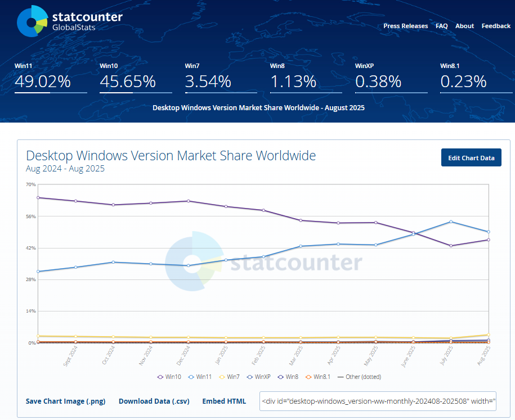Viewport: 515px width, 420px height.
Task: Save Chart Image as png
Action: tap(66, 401)
